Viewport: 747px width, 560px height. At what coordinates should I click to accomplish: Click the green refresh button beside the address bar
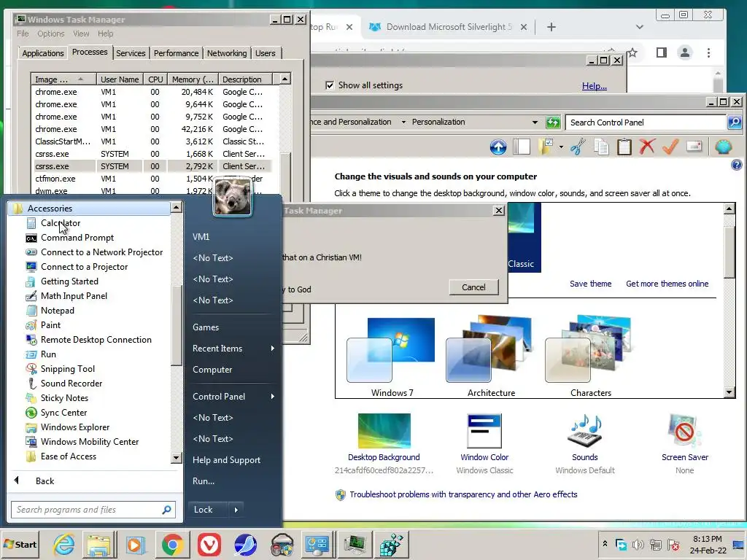(553, 122)
